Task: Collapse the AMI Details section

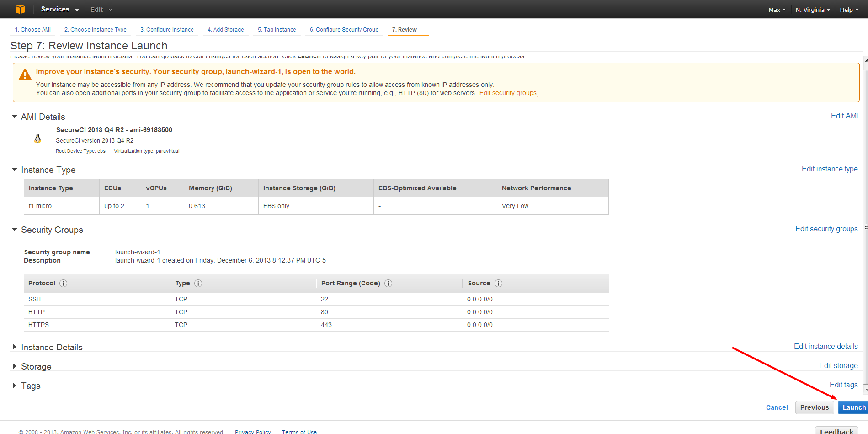Action: (x=14, y=117)
